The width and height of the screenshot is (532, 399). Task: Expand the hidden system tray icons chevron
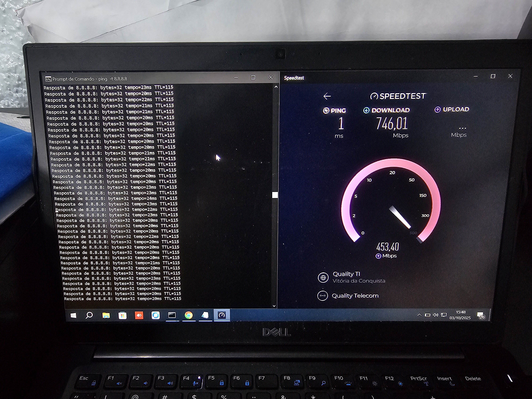tap(419, 315)
